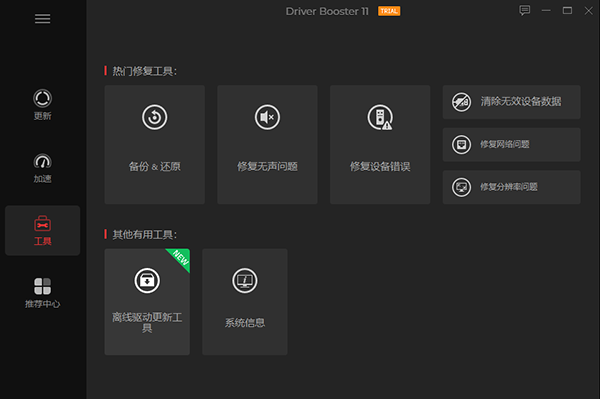This screenshot has height=399, width=600.
Task: Click the 修复网络问题 text
Action: (505, 144)
